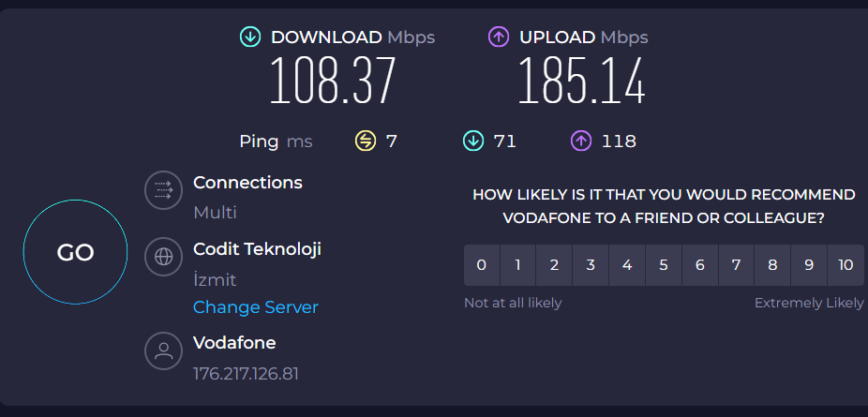Viewport: 868px width, 417px height.
Task: Rate Vodafone with score 0
Action: tap(482, 265)
